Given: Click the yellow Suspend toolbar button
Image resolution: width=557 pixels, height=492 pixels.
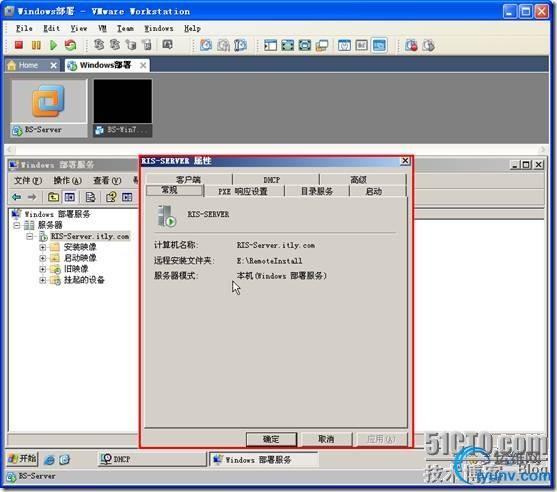Looking at the screenshot, I should coord(36,45).
